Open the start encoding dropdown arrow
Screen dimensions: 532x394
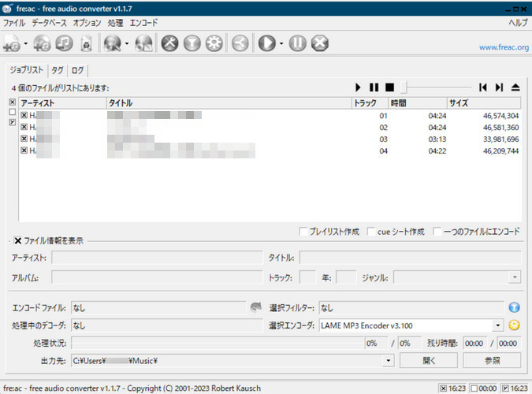[281, 43]
